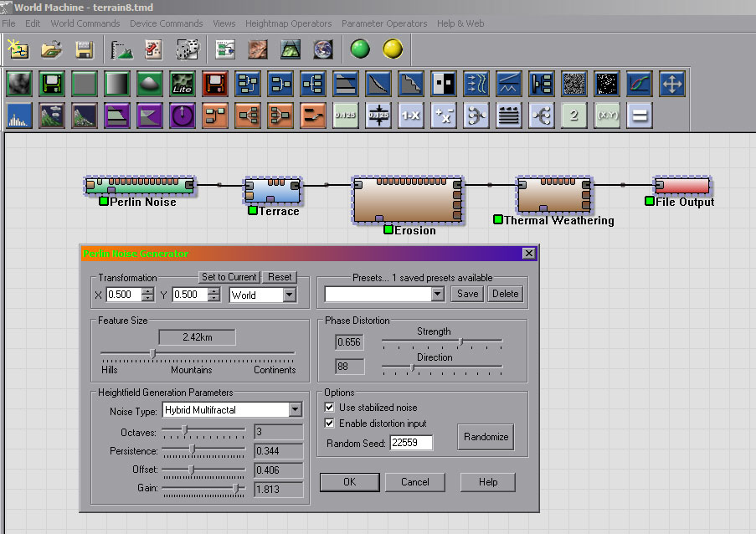This screenshot has height=534, width=756.
Task: Click the green sphere build button
Action: point(360,49)
